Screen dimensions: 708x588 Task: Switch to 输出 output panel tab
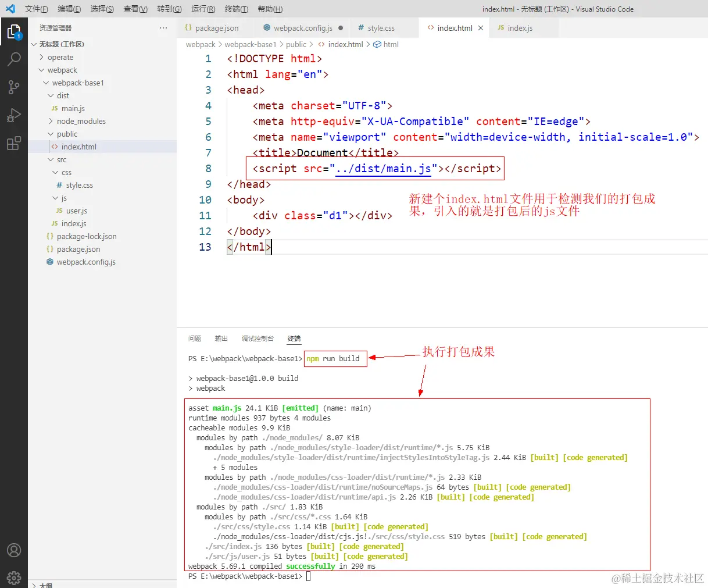point(221,338)
